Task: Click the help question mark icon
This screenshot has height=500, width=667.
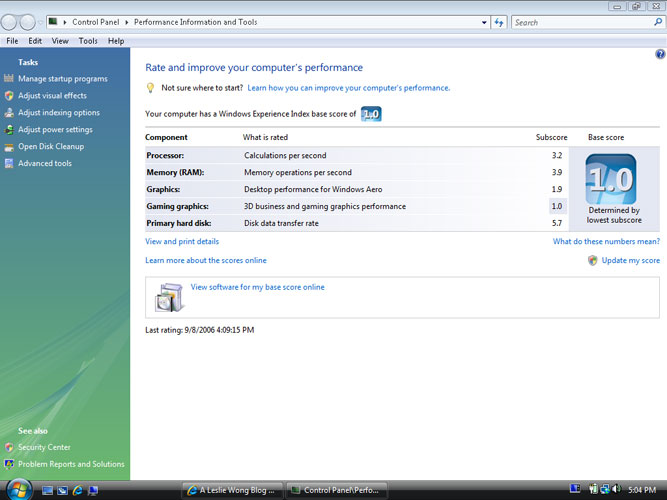Action: click(659, 55)
